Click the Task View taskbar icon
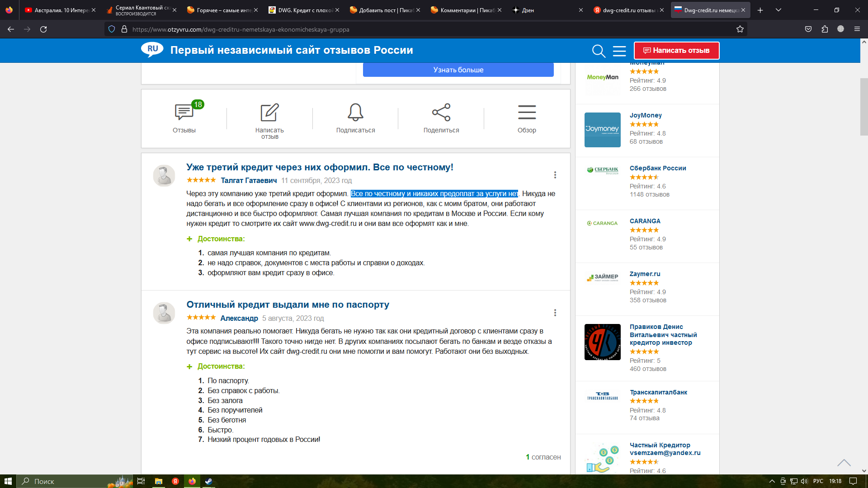This screenshot has width=868, height=488. click(x=141, y=481)
